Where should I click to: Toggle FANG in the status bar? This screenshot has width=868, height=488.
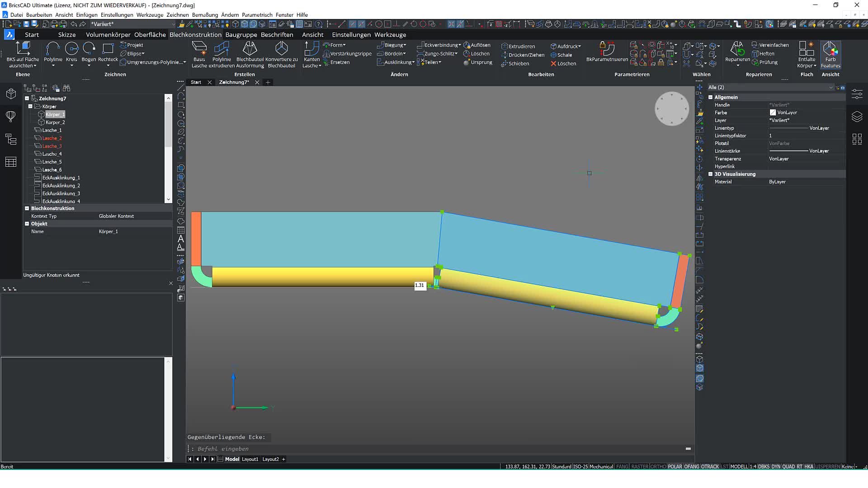click(x=622, y=466)
